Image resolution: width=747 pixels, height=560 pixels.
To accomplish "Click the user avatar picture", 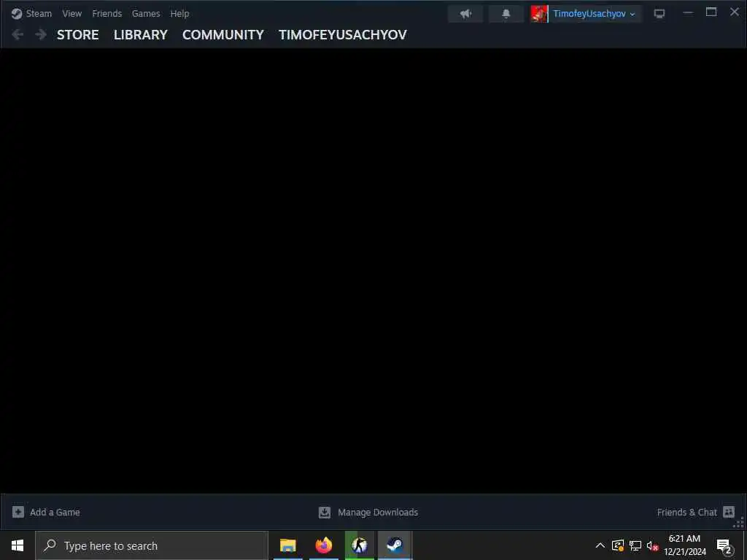I will click(x=539, y=14).
